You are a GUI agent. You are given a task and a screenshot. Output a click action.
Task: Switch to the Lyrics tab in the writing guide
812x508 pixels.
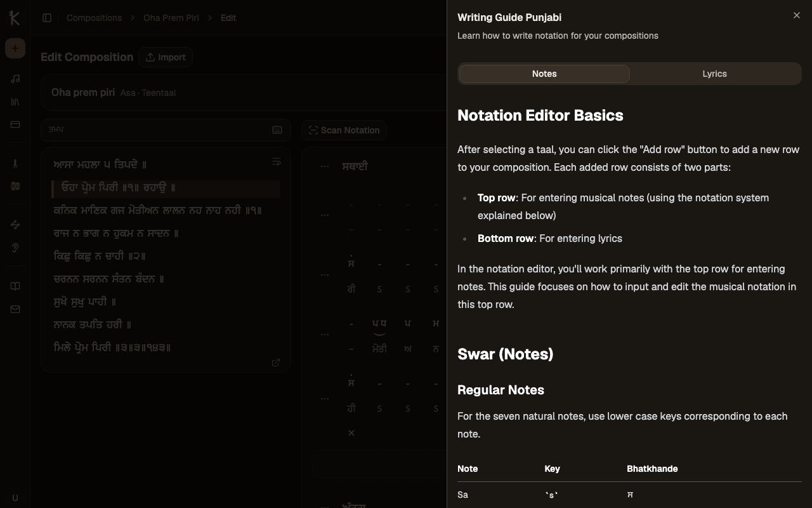point(714,74)
